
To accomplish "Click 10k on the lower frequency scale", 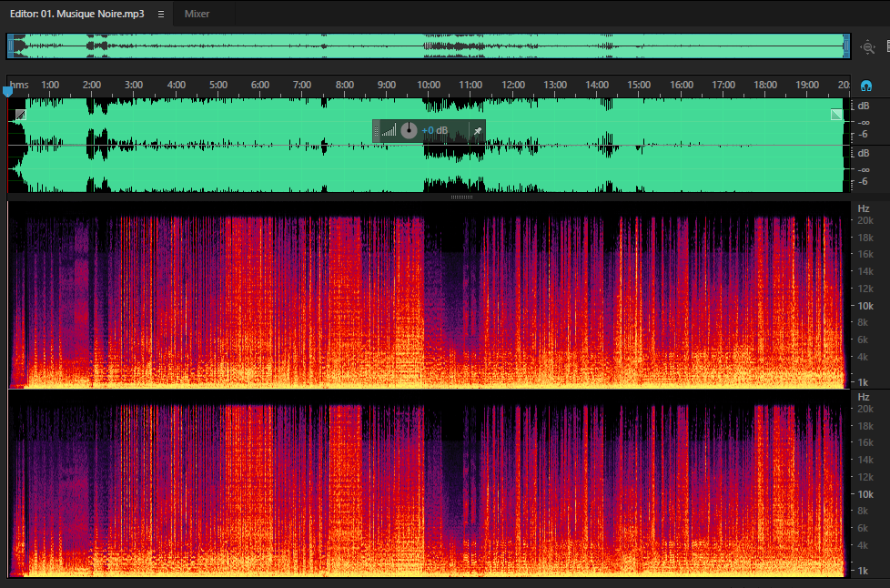I will (x=865, y=494).
